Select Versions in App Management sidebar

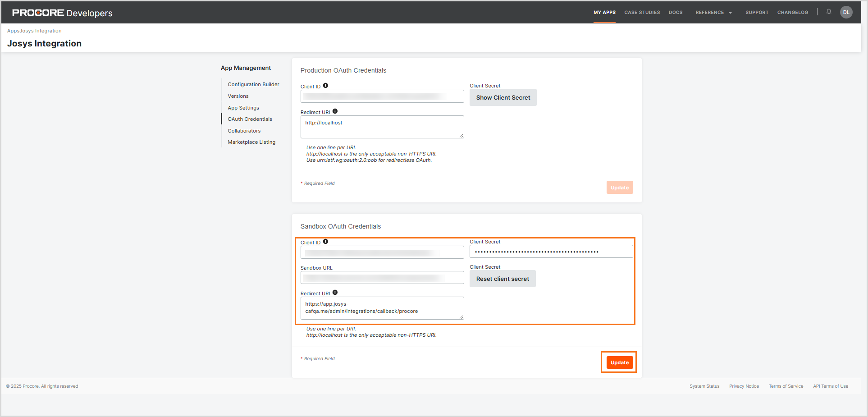238,96
